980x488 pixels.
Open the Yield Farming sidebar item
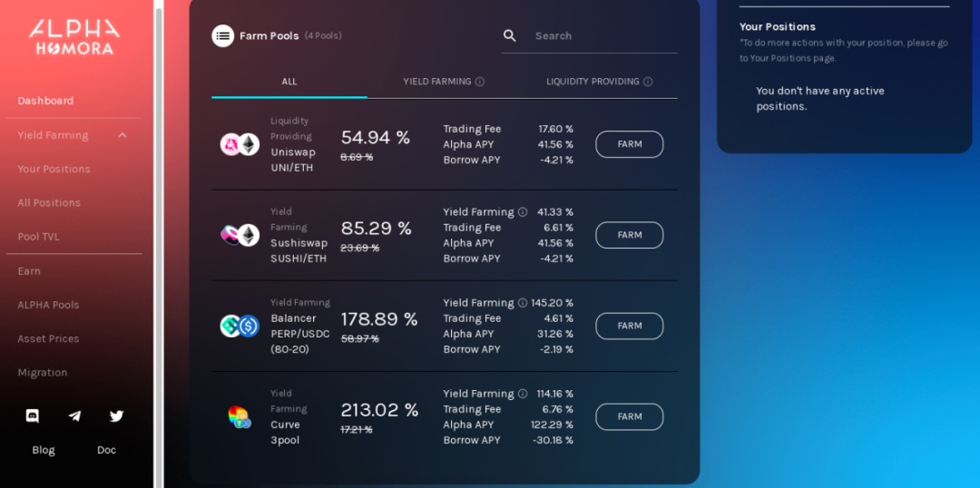click(54, 135)
